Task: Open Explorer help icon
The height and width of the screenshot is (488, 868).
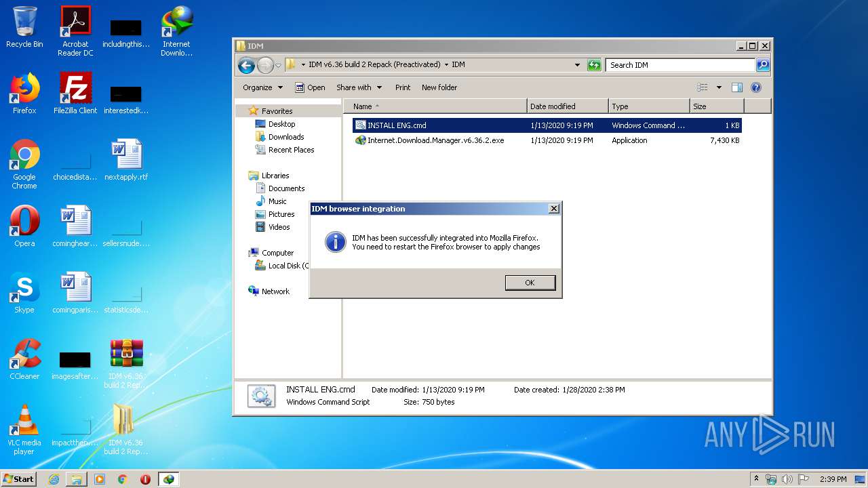Action: 756,87
